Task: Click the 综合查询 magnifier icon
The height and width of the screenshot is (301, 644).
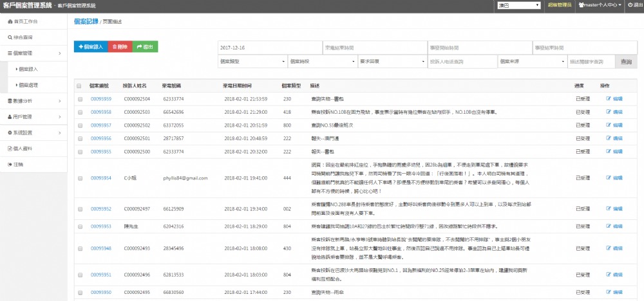Action: click(10, 37)
